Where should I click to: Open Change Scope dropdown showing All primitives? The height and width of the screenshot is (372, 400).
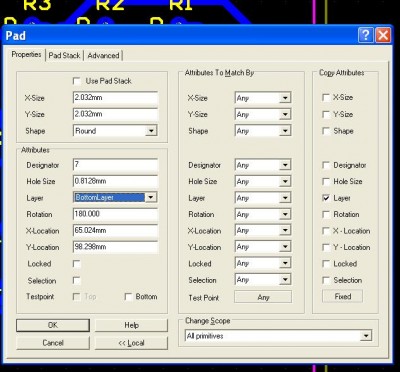[x=278, y=336]
